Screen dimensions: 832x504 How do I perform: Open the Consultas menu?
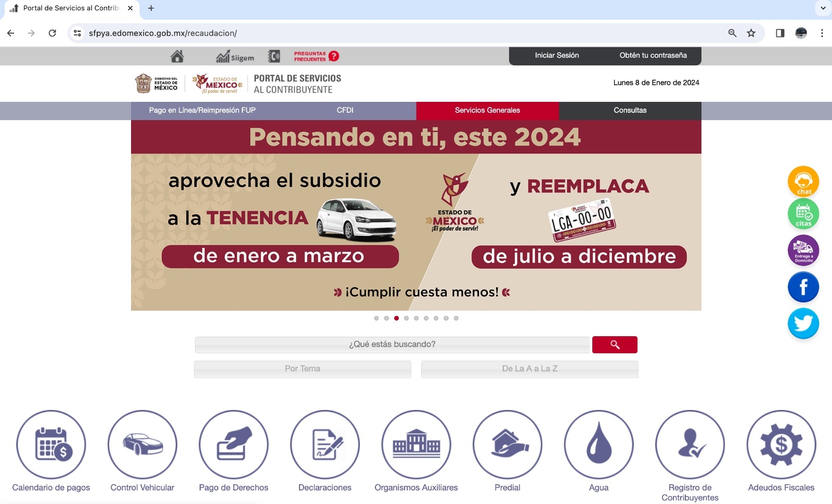pos(630,110)
